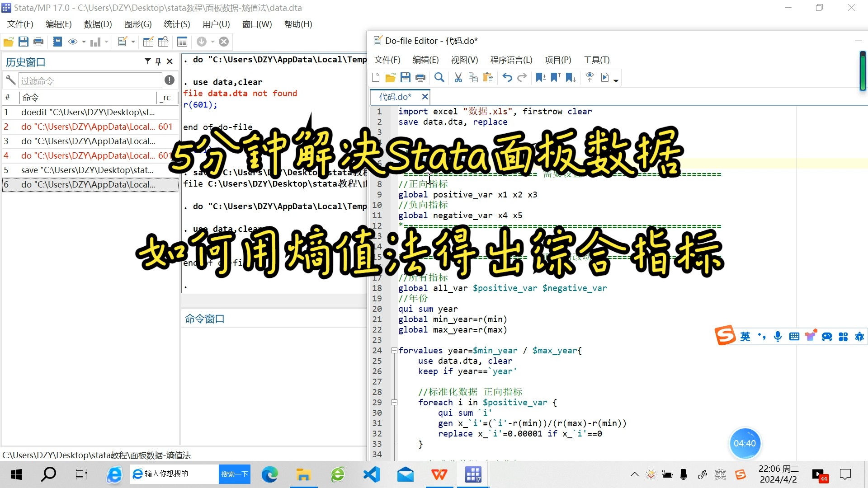Screen dimensions: 868x488
Task: Open 文件(F) menu in Stata main window
Action: coord(20,24)
